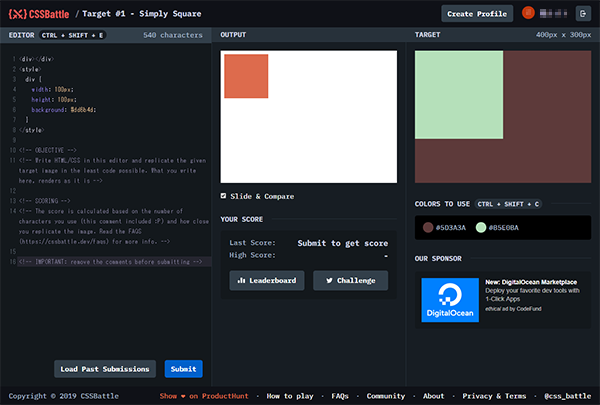Click the CSSBattle logo

39,14
